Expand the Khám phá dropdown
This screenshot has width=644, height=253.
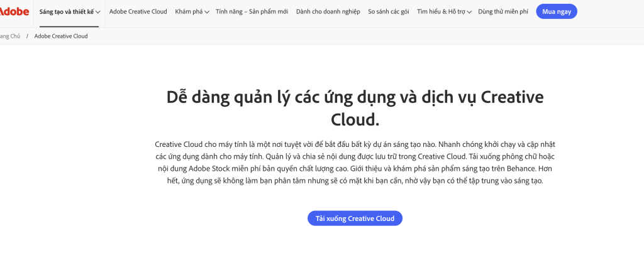click(192, 11)
